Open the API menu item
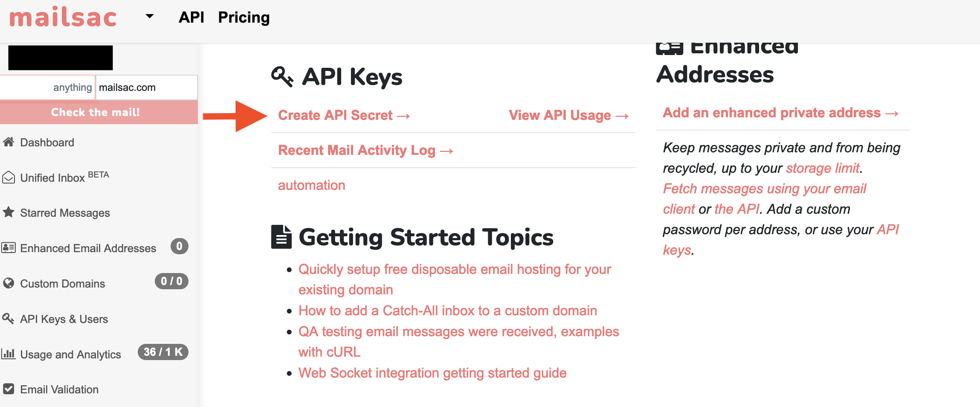This screenshot has width=980, height=407. (191, 17)
